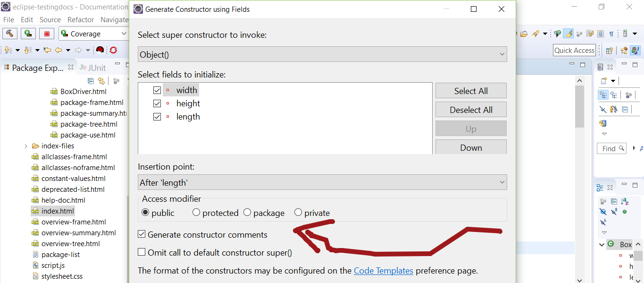644x283 pixels.
Task: Click the Red Hat icon in toolbar
Action: coord(100,50)
